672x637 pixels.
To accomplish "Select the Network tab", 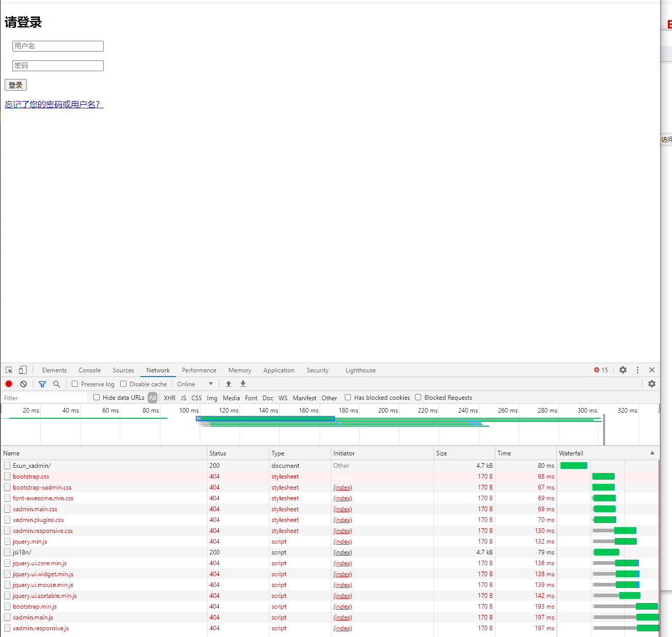I will [158, 370].
